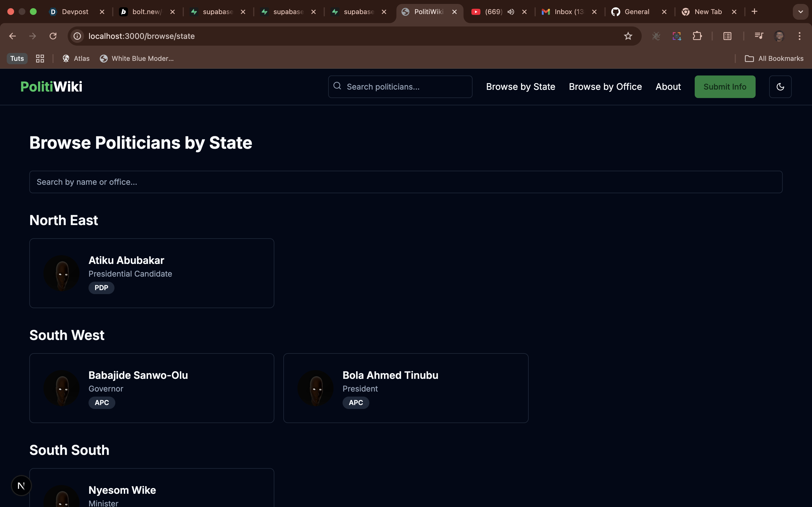Open the side panel icon
Viewport: 812px width, 507px height.
[x=727, y=36]
